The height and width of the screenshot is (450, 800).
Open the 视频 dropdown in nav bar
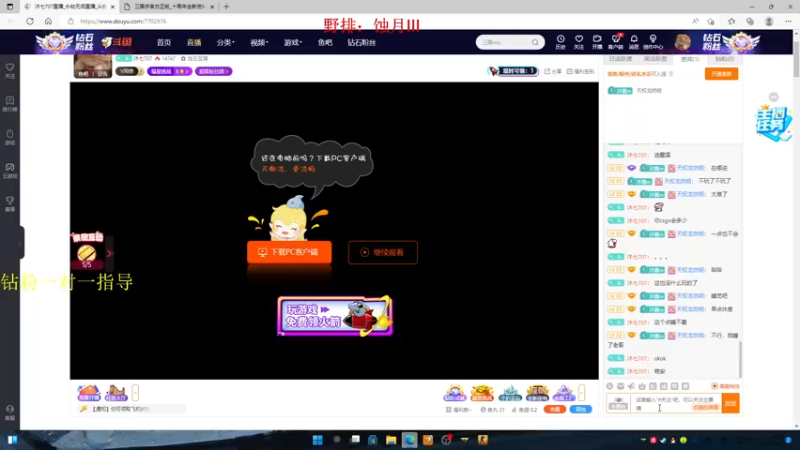(259, 42)
